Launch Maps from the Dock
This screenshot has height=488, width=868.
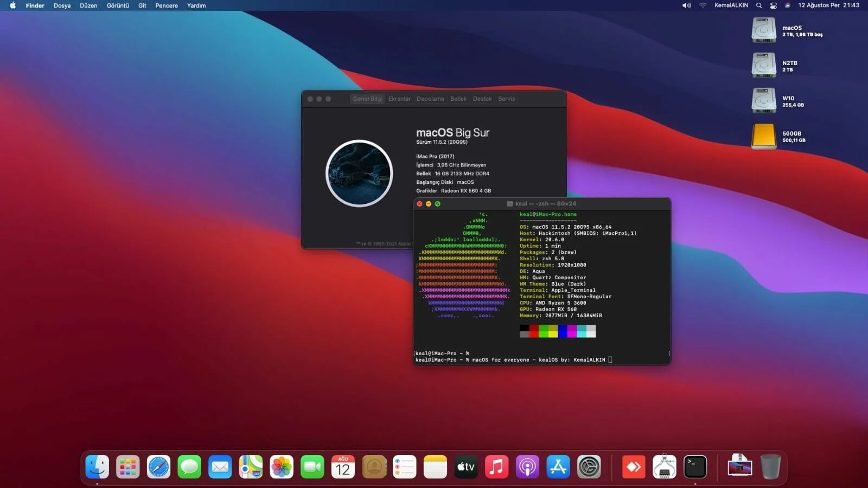[251, 467]
